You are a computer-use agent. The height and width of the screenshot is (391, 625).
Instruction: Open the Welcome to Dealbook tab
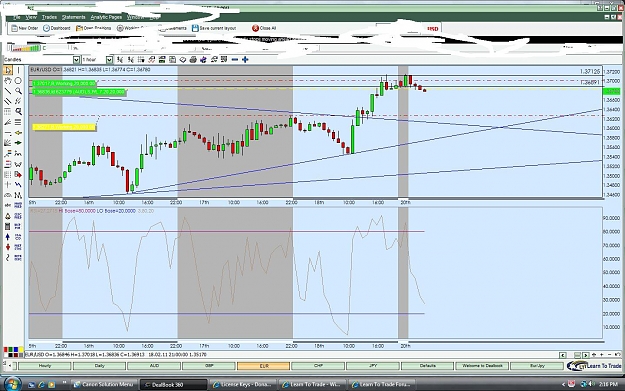pos(482,366)
